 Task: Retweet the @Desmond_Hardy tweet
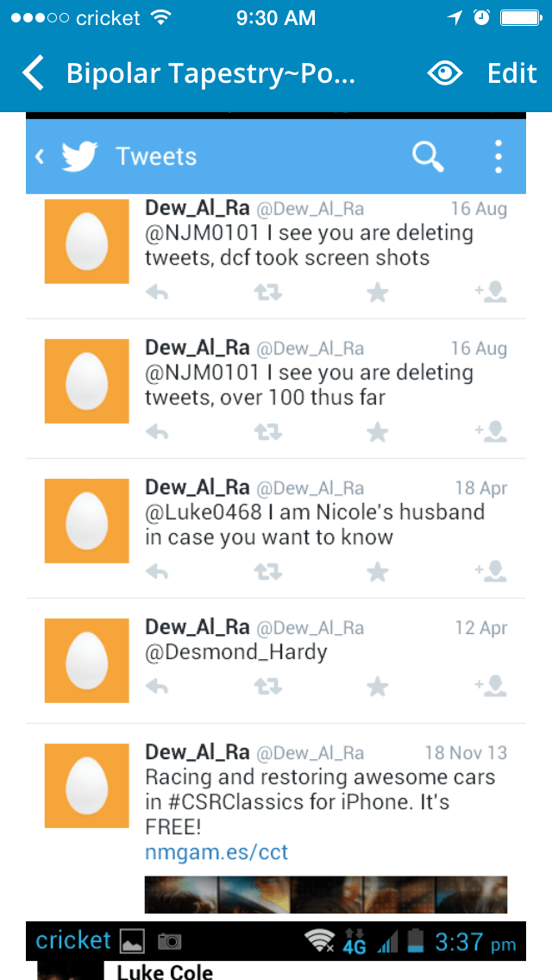click(268, 687)
